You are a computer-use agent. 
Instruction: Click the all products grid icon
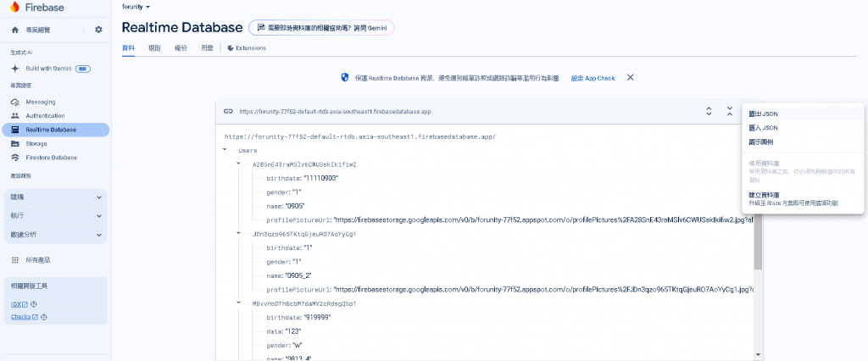[15, 259]
